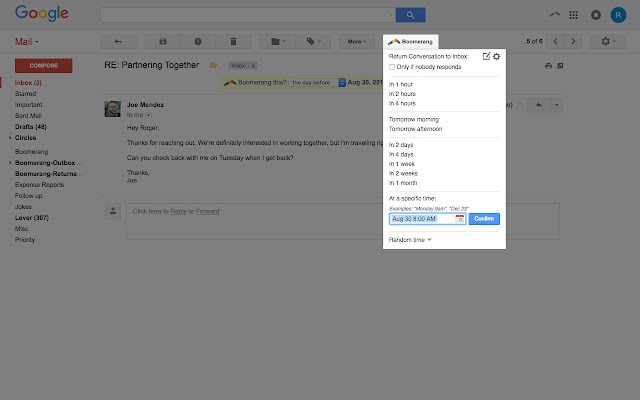Go back to inbox arrow
The height and width of the screenshot is (400, 640).
point(118,41)
